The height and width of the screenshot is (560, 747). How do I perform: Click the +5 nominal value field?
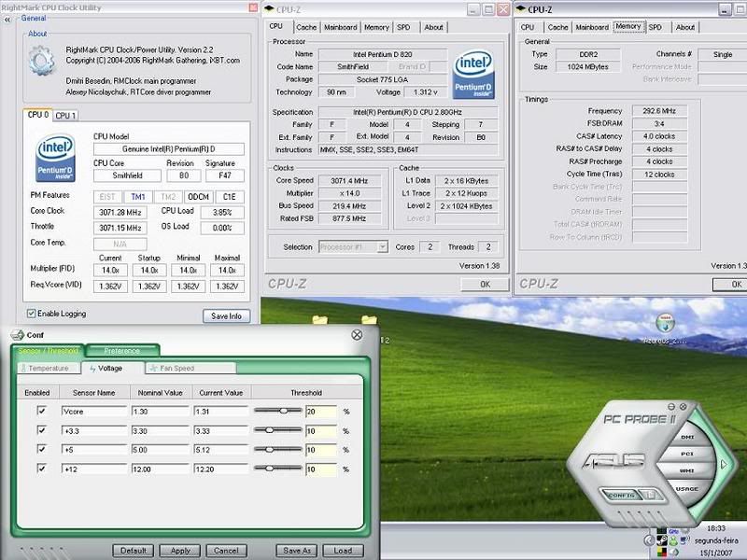click(x=161, y=450)
